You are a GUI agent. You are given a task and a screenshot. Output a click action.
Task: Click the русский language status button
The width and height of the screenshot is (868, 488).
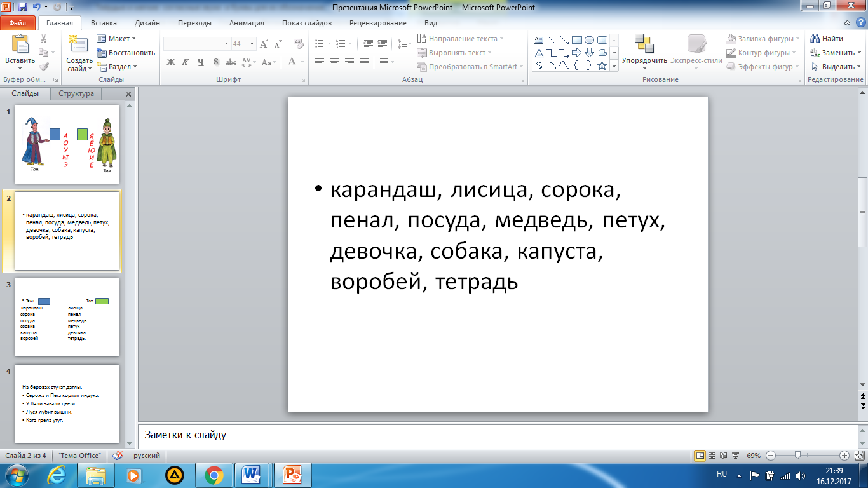click(147, 456)
